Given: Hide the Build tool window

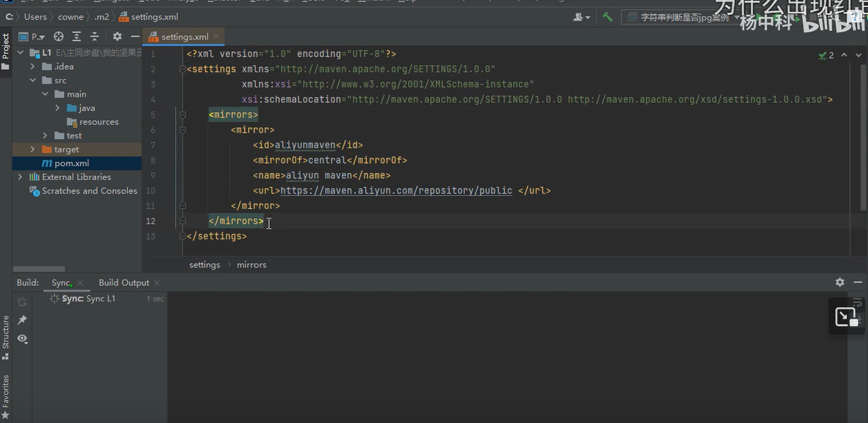Looking at the screenshot, I should [857, 282].
